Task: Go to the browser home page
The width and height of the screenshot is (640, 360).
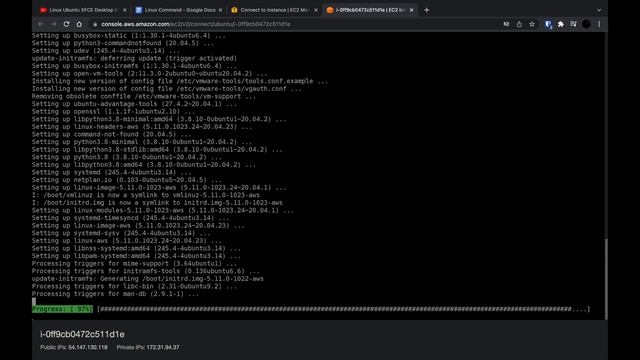Action: pos(79,24)
